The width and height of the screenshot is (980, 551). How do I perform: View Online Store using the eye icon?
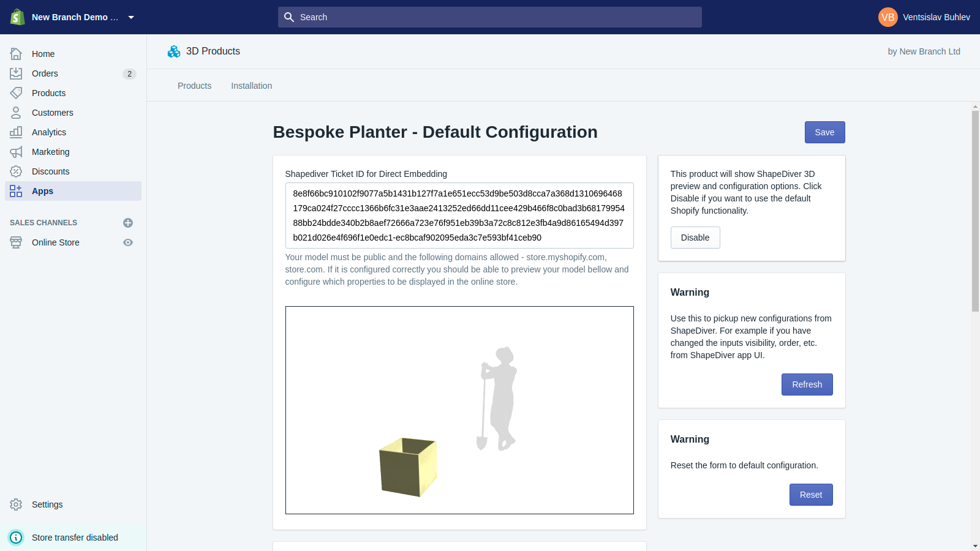click(128, 242)
